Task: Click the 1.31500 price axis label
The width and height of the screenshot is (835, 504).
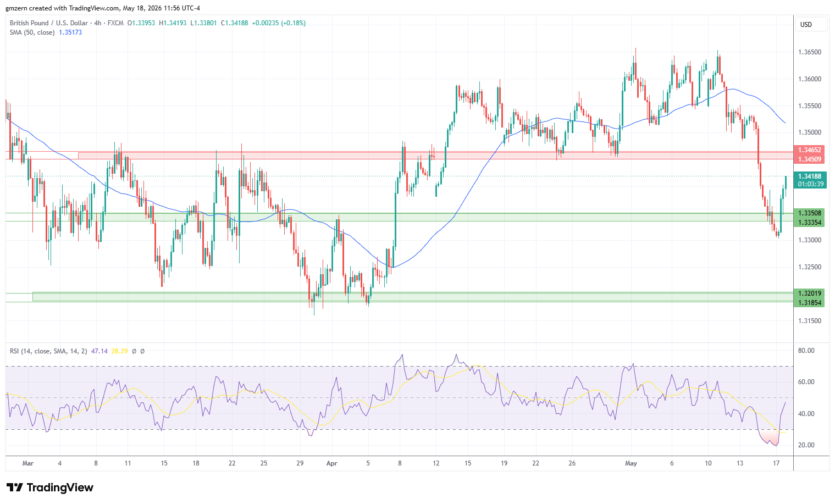Action: [x=810, y=321]
